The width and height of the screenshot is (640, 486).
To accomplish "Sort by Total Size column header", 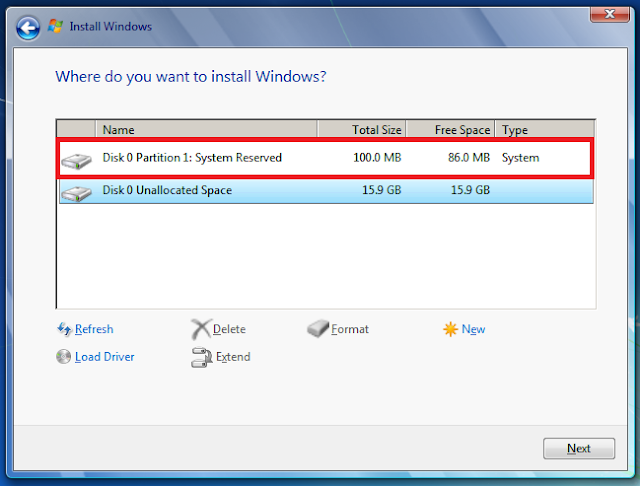I will click(362, 129).
